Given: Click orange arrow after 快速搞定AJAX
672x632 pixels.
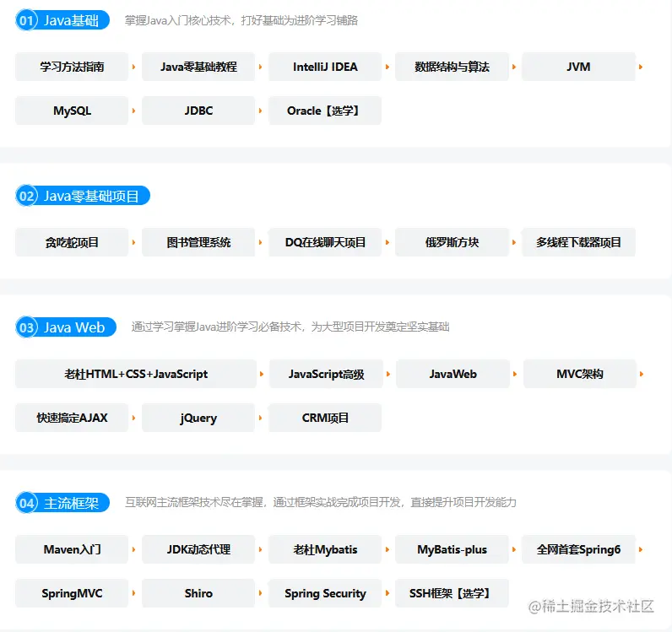Looking at the screenshot, I should click(x=133, y=418).
